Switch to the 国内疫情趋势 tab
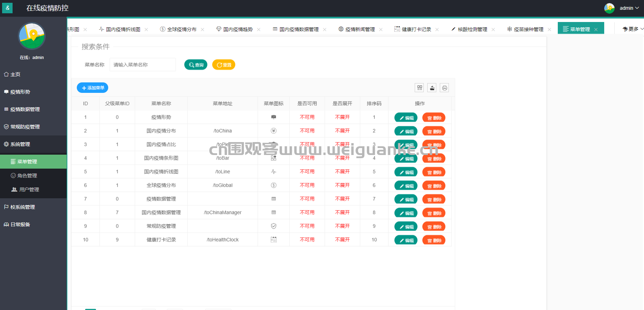Screen dimensions: 644x310 coord(238,29)
